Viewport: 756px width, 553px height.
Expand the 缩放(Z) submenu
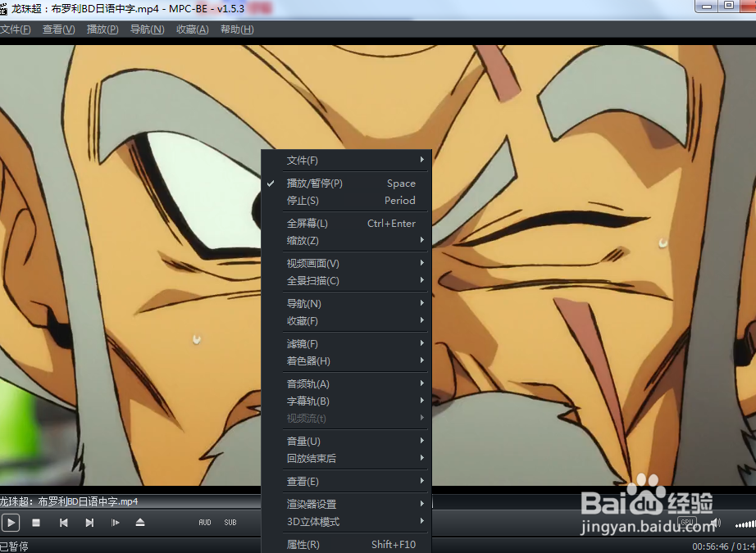346,240
